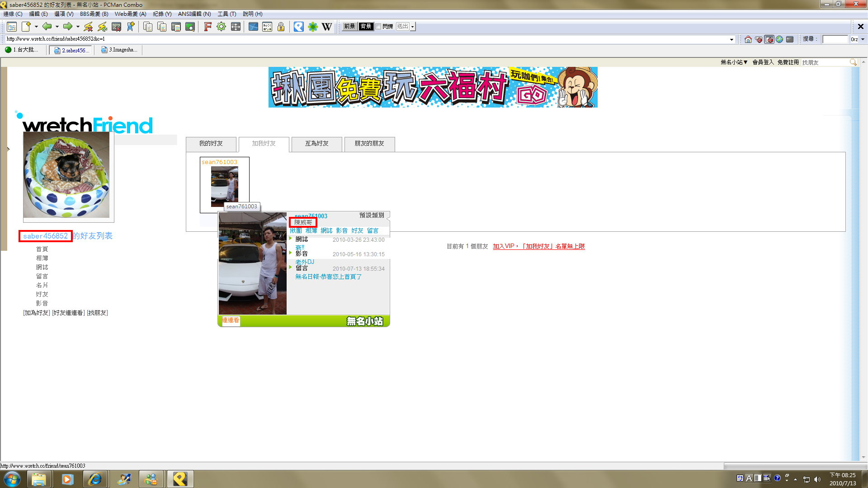Click the red F font icon

pyautogui.click(x=208, y=27)
